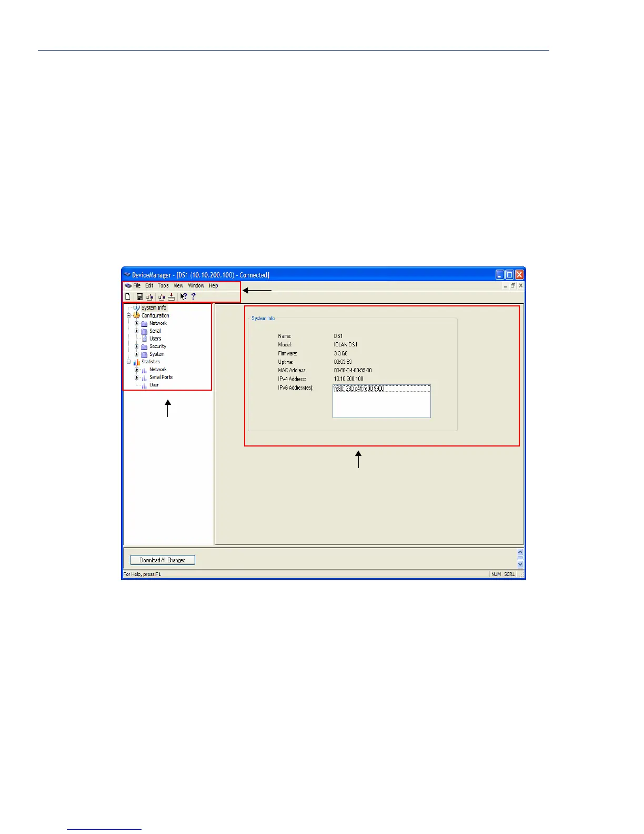This screenshot has height=834, width=644.
Task: Click the NUM status bar indicator
Action: [x=496, y=574]
